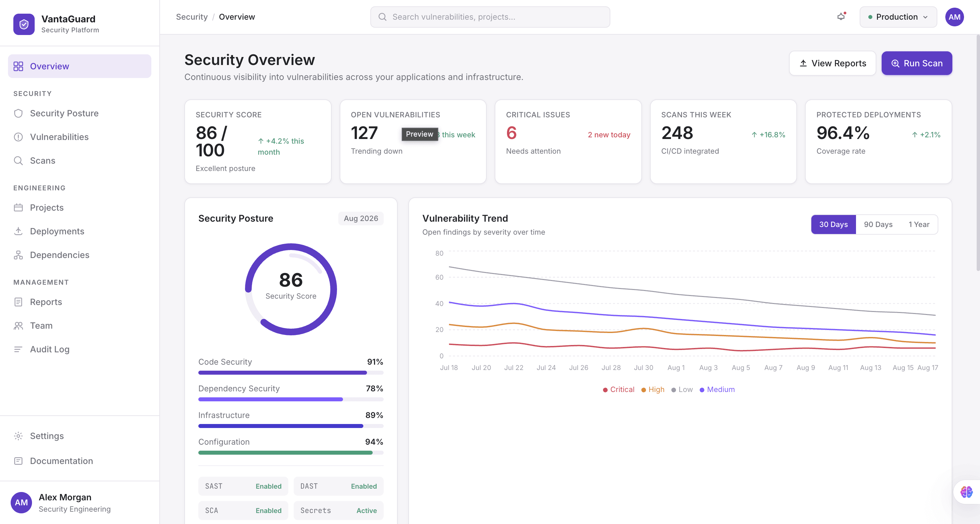
Task: Click the Deployments upload icon
Action: tap(18, 231)
